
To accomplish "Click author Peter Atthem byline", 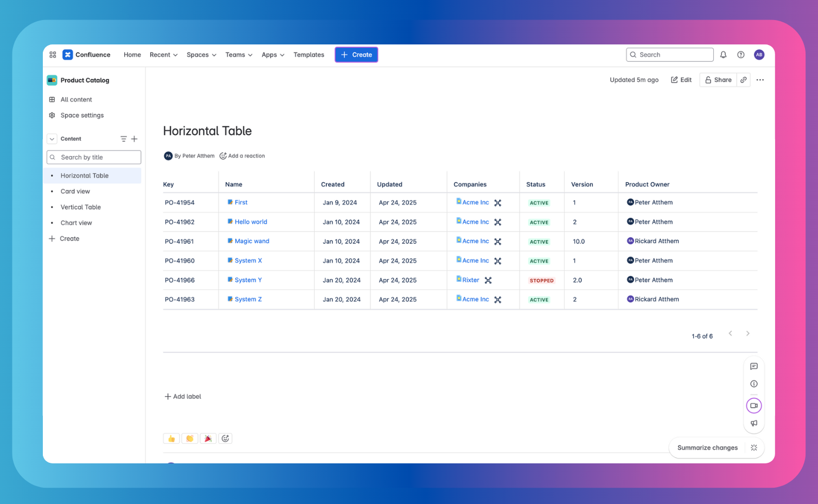I will pos(194,156).
